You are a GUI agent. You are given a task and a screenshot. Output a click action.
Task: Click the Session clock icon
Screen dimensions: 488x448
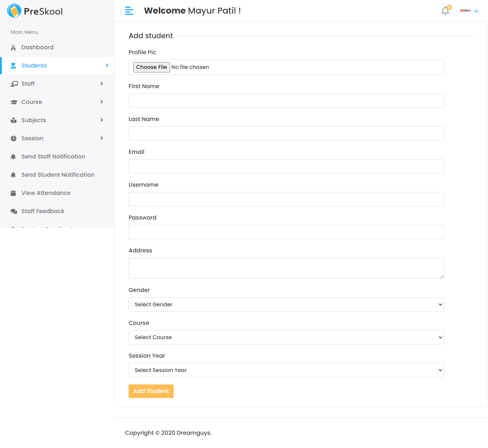click(x=13, y=138)
